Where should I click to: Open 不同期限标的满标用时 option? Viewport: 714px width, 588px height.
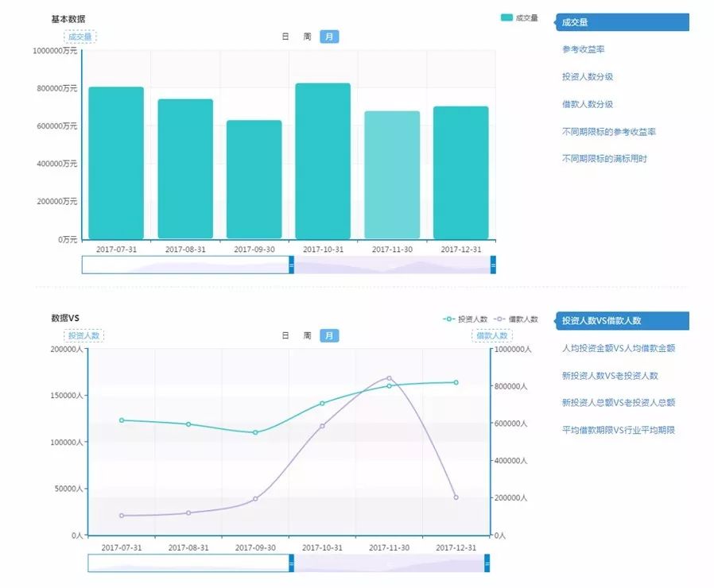[x=604, y=159]
